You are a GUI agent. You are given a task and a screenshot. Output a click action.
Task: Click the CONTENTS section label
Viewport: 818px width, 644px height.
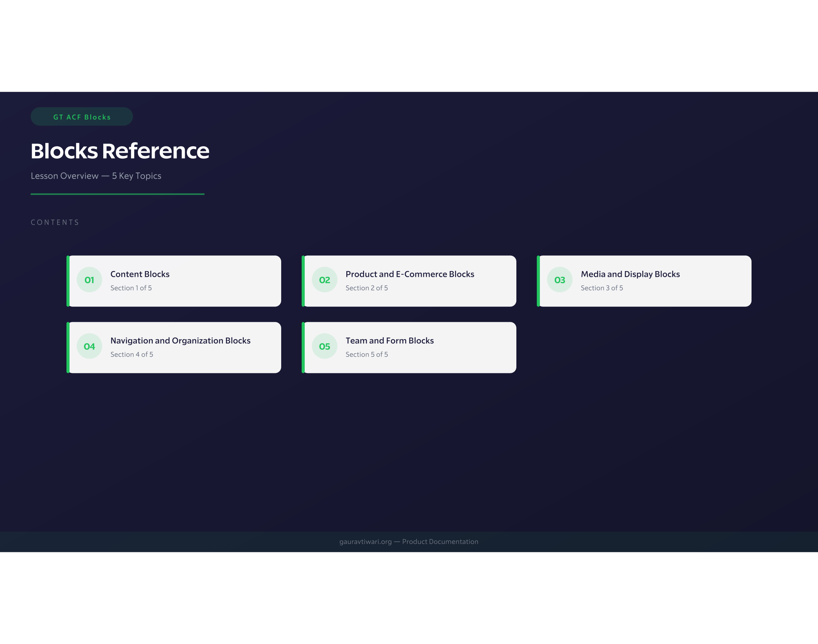point(55,222)
